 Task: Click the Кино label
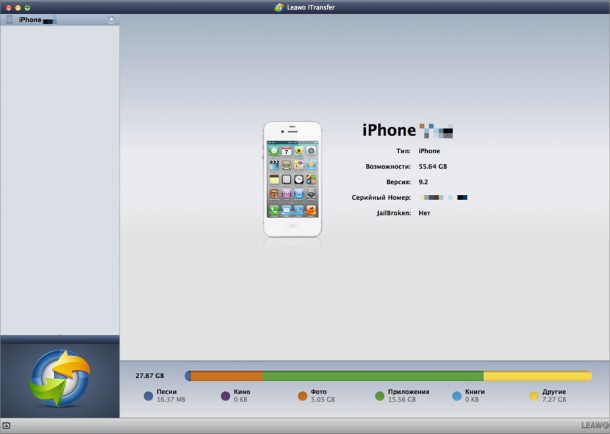click(242, 392)
